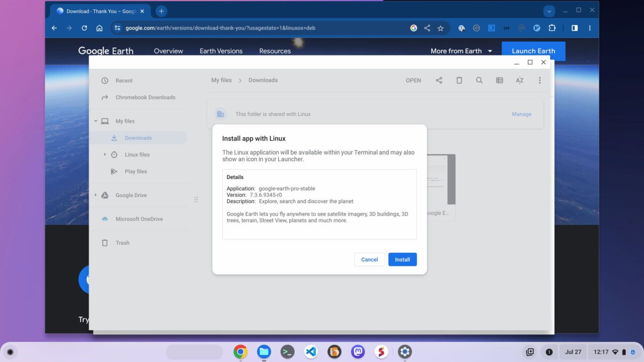The height and width of the screenshot is (362, 644).
Task: Click the site info icon in address bar
Action: (117, 28)
